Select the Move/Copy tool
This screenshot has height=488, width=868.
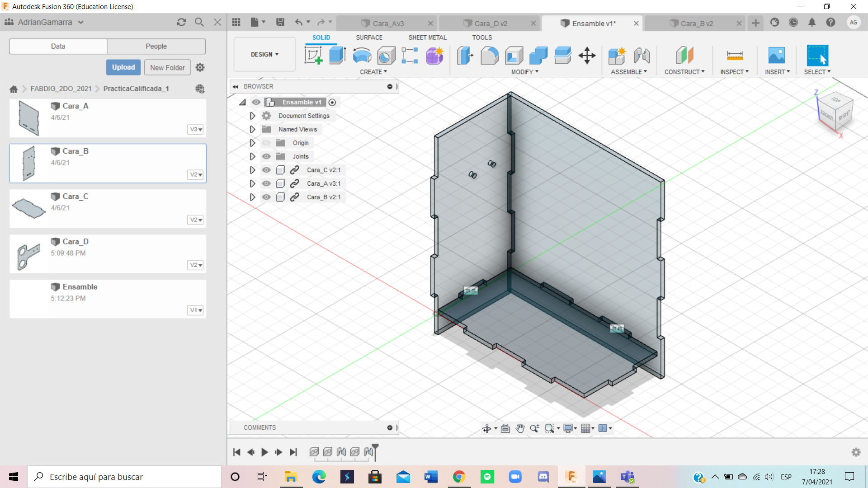[587, 56]
